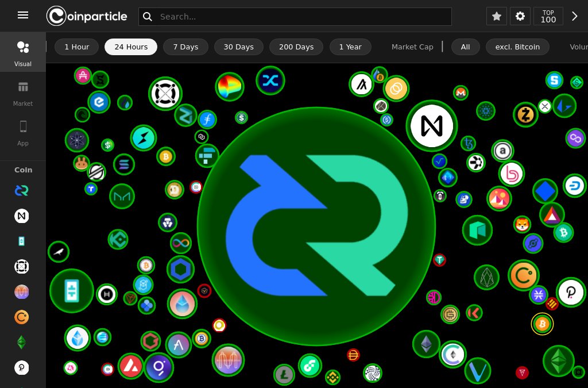This screenshot has height=388, width=588.
Task: Click the Filecoin bubble
Action: tap(207, 120)
